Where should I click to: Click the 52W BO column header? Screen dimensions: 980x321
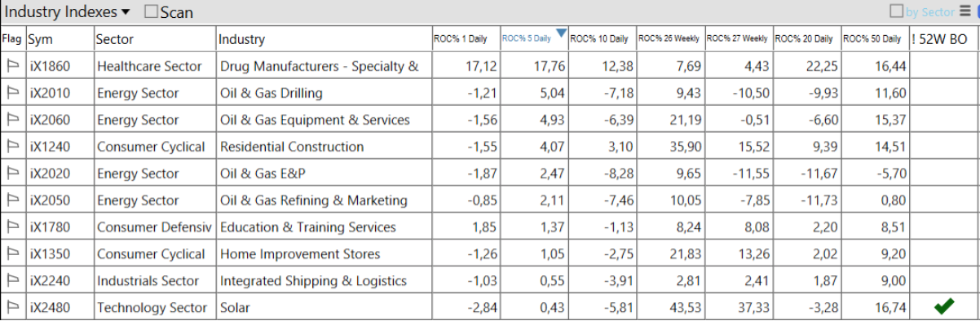(944, 39)
